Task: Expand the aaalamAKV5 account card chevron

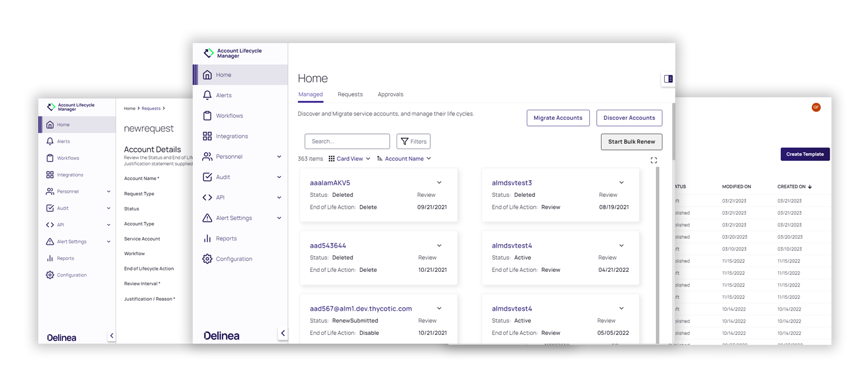Action: pos(439,183)
